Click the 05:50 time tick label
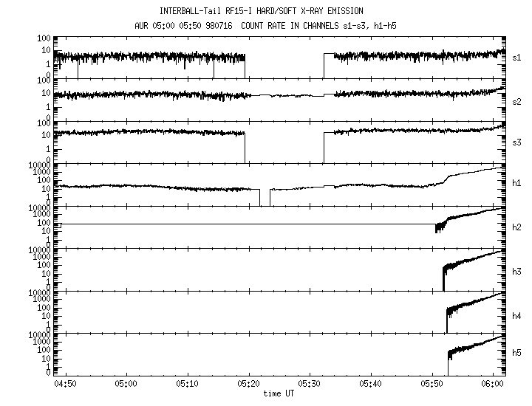The width and height of the screenshot is (532, 406). [x=432, y=385]
